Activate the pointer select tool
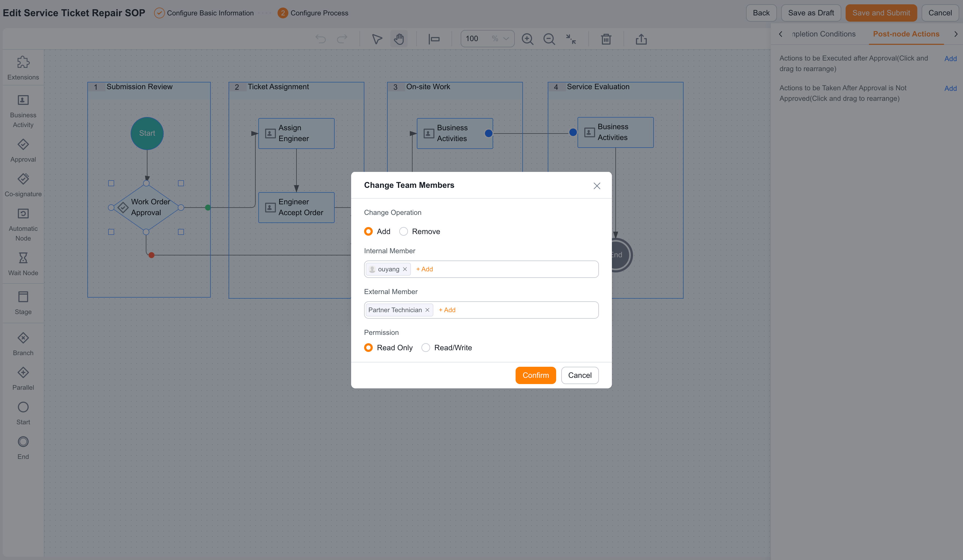963x560 pixels. point(377,39)
